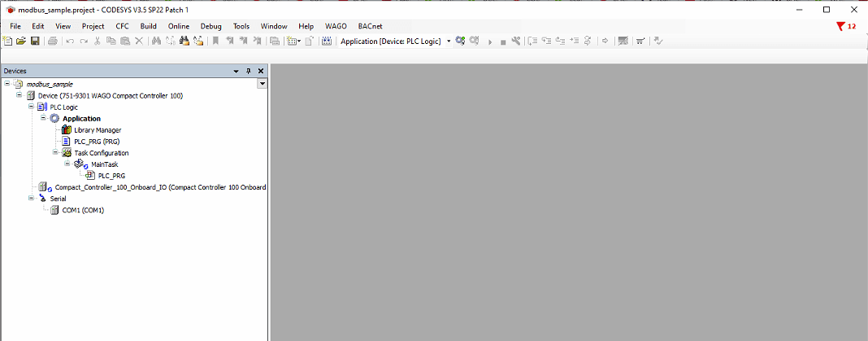
Task: Collapse the PLC Logic node
Action: (x=32, y=106)
